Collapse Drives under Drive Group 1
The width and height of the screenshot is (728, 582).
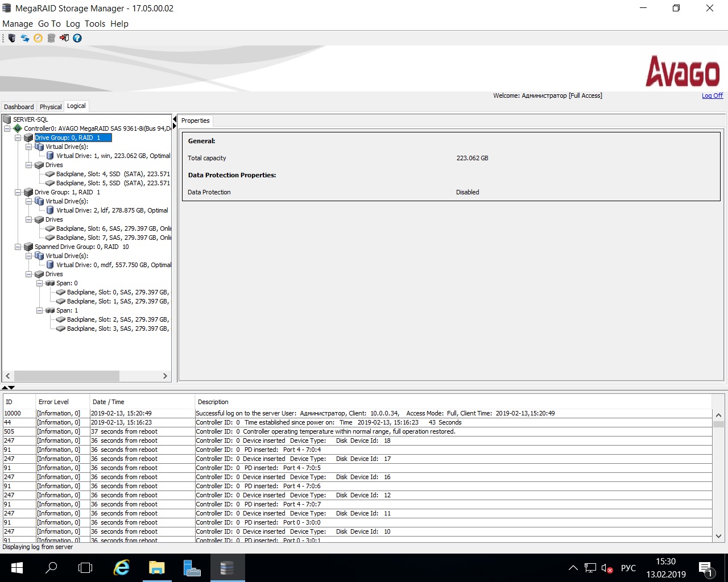coord(29,219)
